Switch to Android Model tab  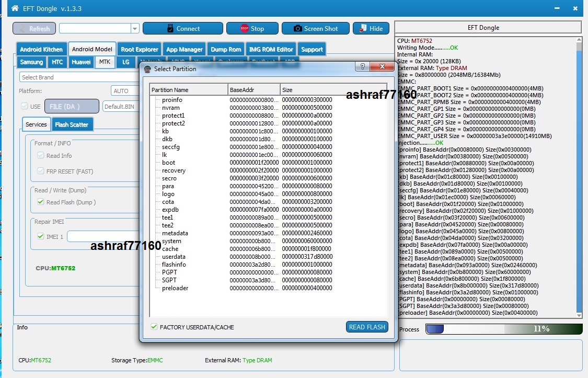coord(92,49)
